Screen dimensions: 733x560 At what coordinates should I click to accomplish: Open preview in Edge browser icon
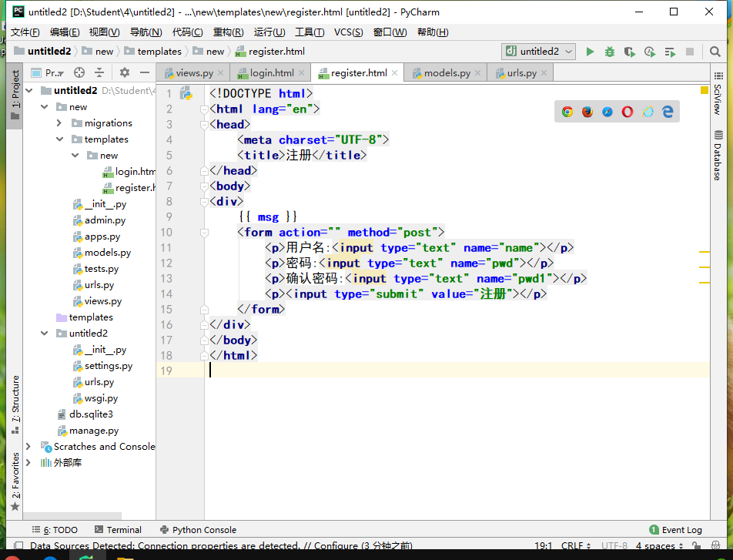668,112
